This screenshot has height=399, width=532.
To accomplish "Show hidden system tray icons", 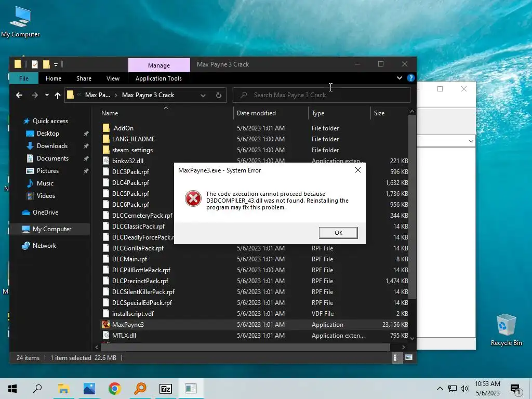I will 440,389.
